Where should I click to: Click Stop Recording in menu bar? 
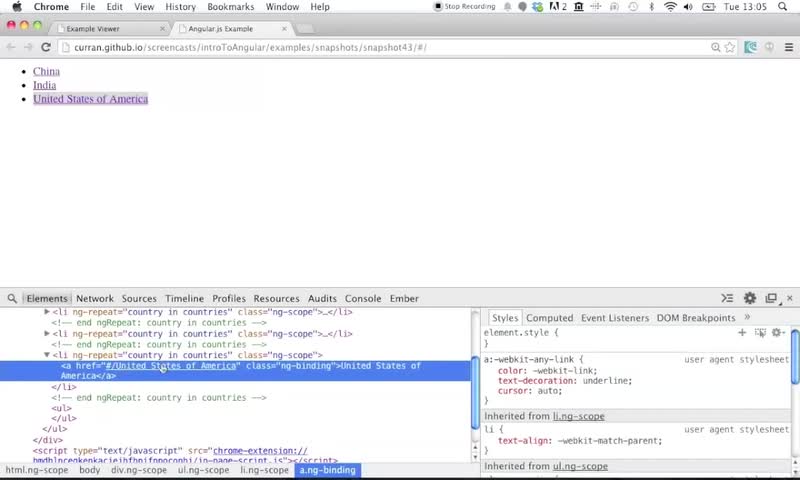coord(464,7)
